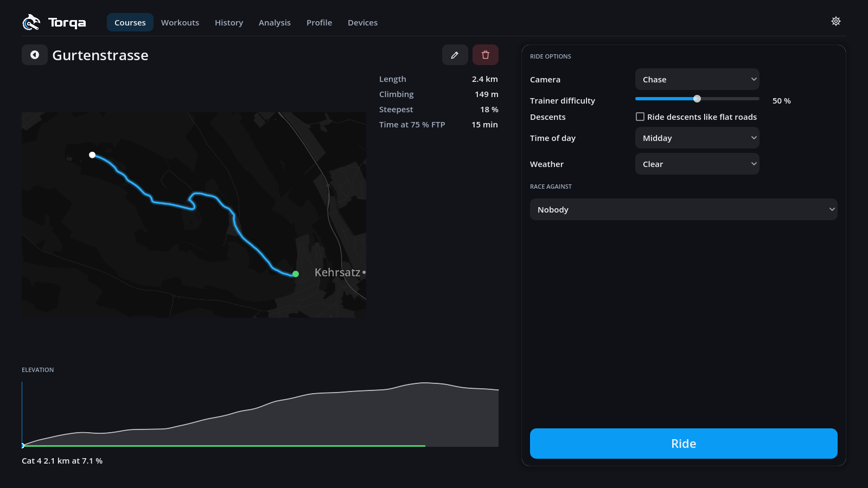Start the ride with the Ride button
The image size is (868, 488).
[x=684, y=444]
